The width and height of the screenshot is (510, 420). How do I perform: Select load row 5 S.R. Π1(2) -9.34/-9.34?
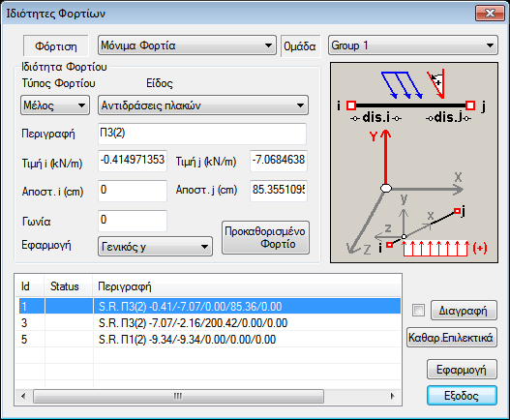coord(209,340)
